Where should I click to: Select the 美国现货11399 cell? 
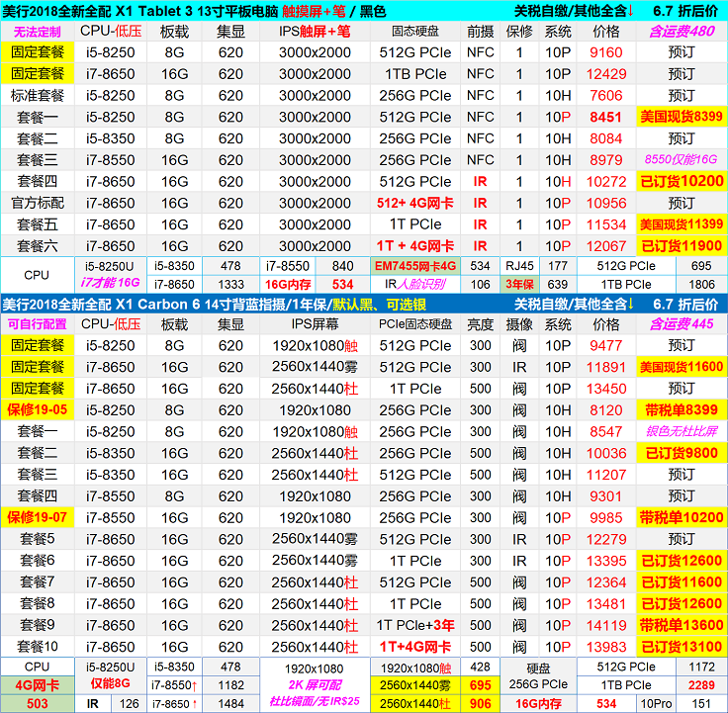[682, 224]
